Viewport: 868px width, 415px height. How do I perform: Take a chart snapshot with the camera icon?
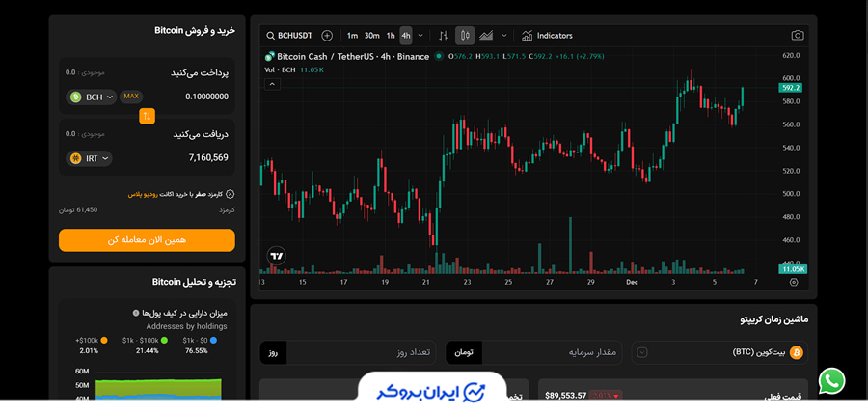point(798,36)
